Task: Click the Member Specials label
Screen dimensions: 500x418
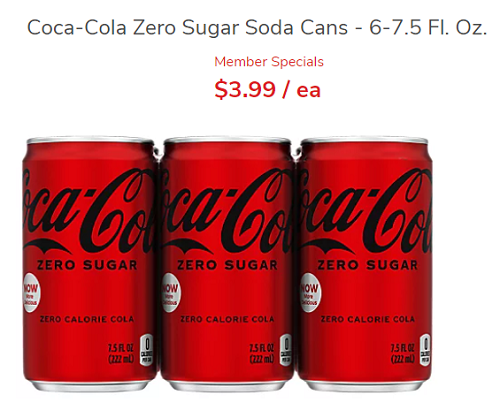Action: click(269, 62)
